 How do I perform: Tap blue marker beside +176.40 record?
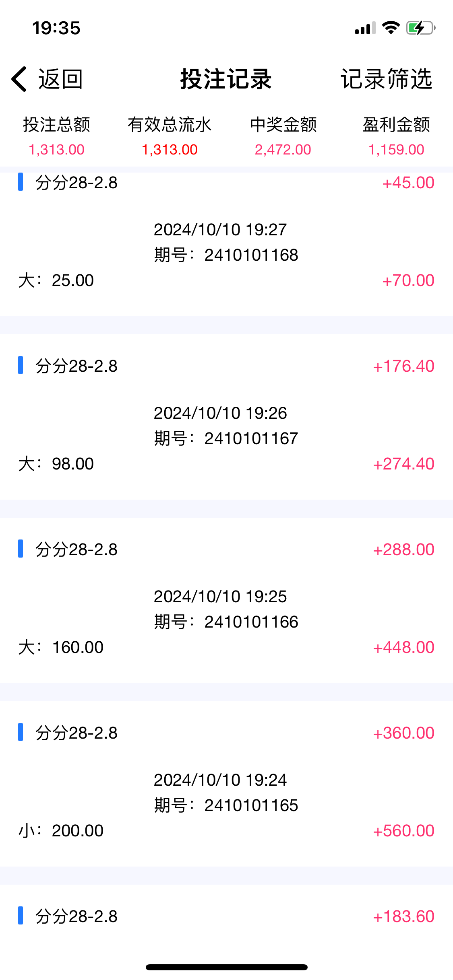(21, 365)
